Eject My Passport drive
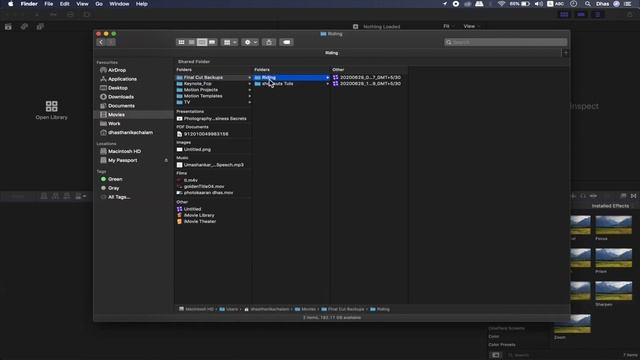Screen dimensions: 640x360 point(166,160)
